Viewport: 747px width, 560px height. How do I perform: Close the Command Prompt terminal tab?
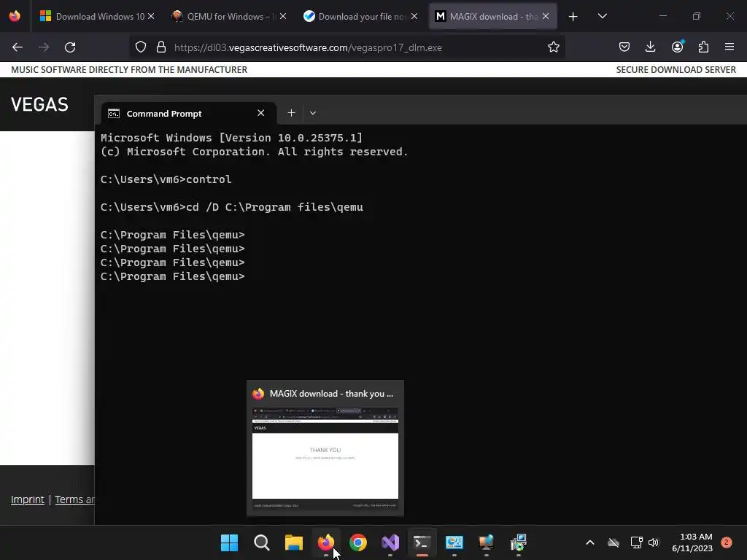[x=260, y=113]
